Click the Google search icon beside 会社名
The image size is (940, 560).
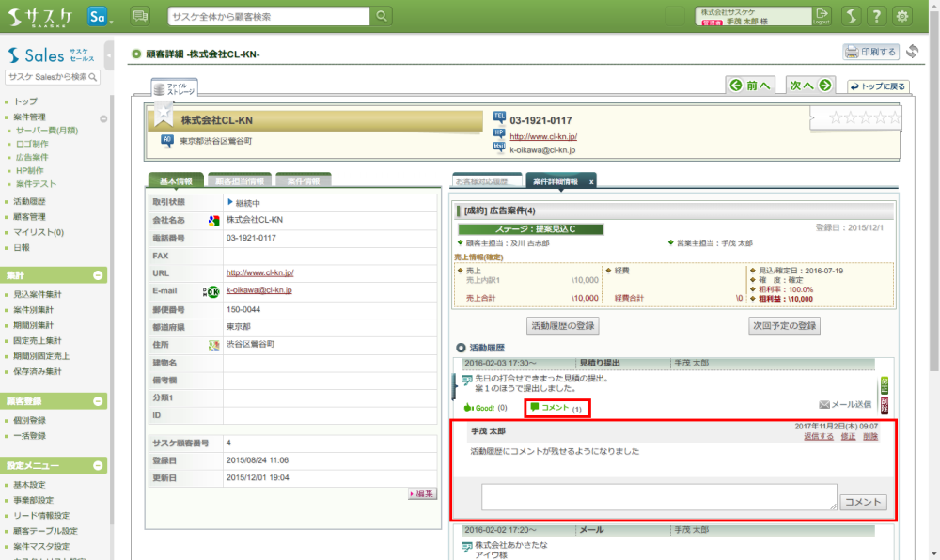[213, 221]
